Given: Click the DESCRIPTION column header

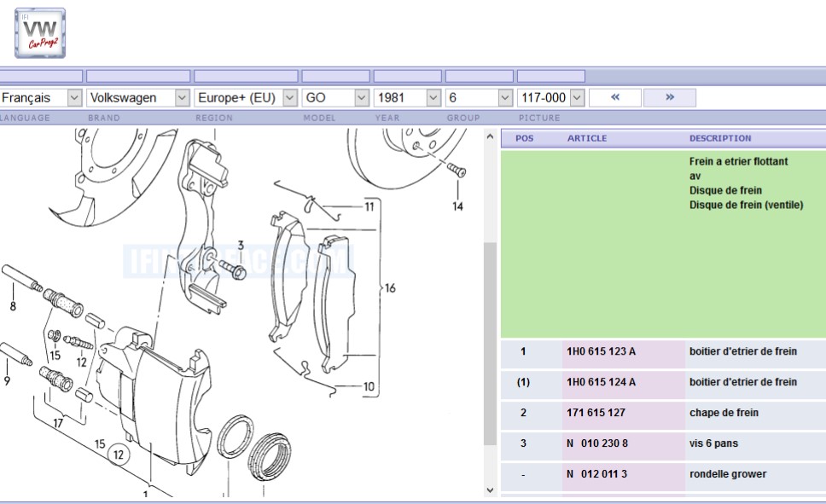Looking at the screenshot, I should pos(720,138).
